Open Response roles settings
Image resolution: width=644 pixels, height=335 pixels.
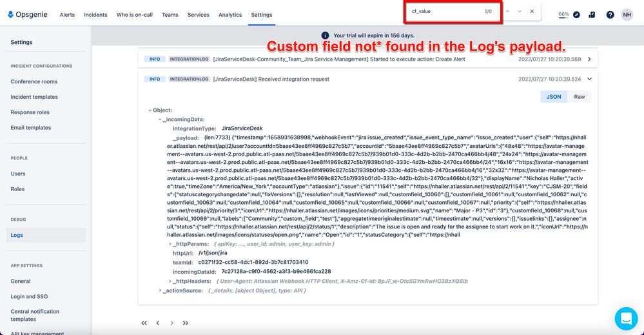(x=30, y=112)
